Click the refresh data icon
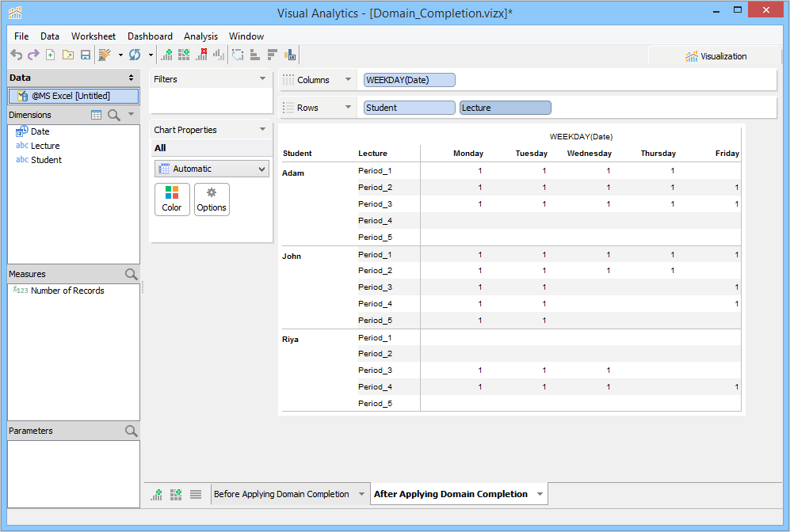 [x=134, y=55]
